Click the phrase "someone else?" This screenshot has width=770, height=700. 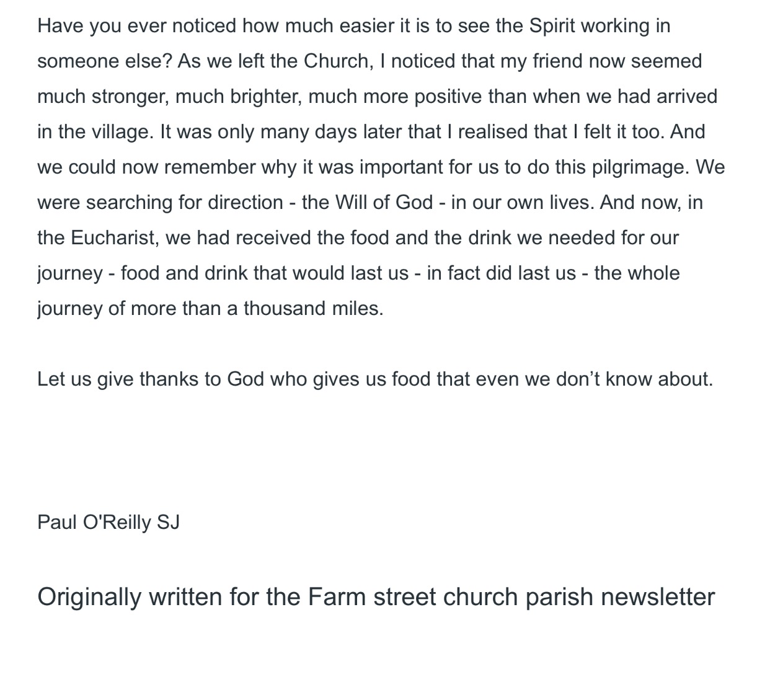(104, 61)
